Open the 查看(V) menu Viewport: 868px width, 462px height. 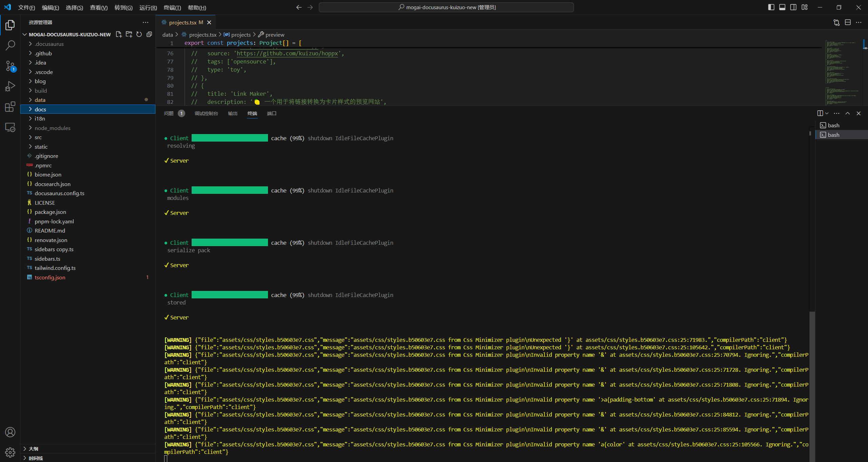(99, 7)
